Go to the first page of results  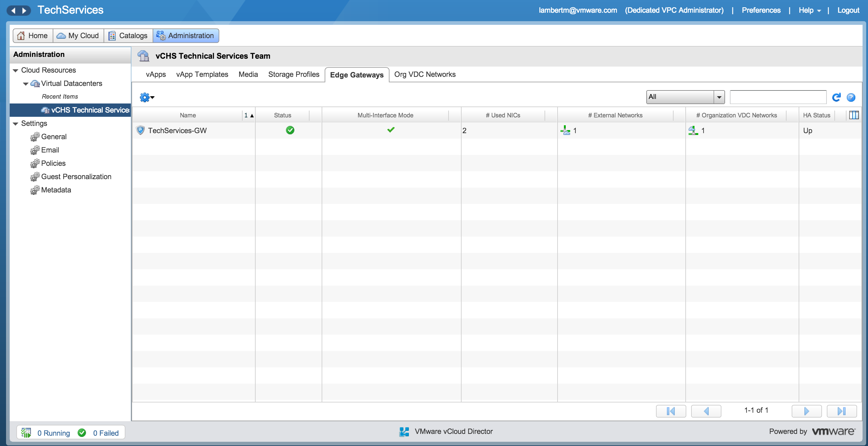point(671,411)
